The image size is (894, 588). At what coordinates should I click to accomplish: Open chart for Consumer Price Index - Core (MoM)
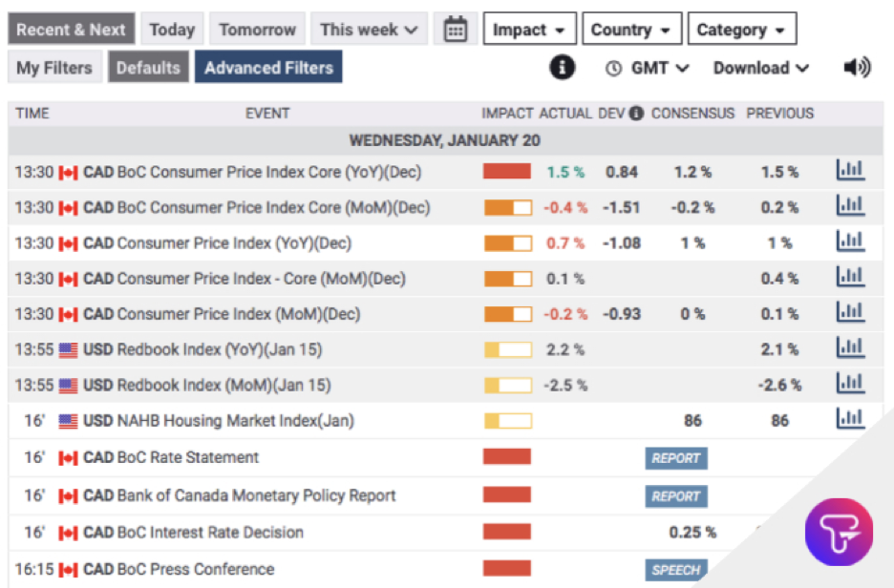pos(850,276)
